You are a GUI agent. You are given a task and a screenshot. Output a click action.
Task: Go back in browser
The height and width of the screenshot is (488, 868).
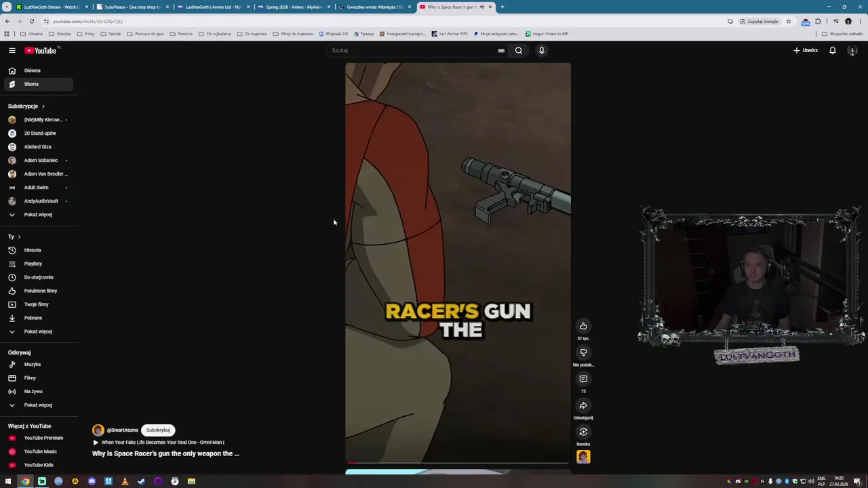[x=7, y=21]
